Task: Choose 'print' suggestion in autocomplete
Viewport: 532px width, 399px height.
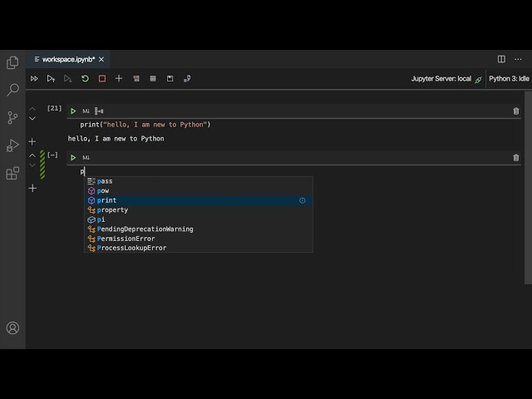Action: [199, 200]
